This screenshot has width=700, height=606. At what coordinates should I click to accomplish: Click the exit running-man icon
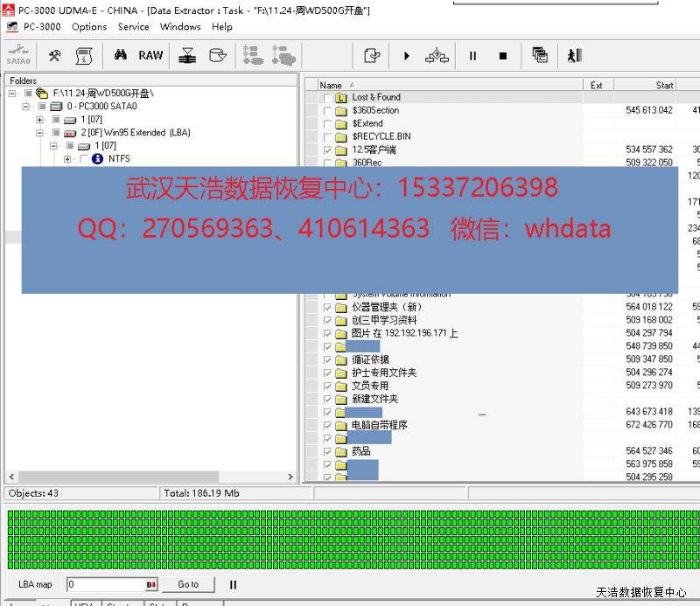573,56
